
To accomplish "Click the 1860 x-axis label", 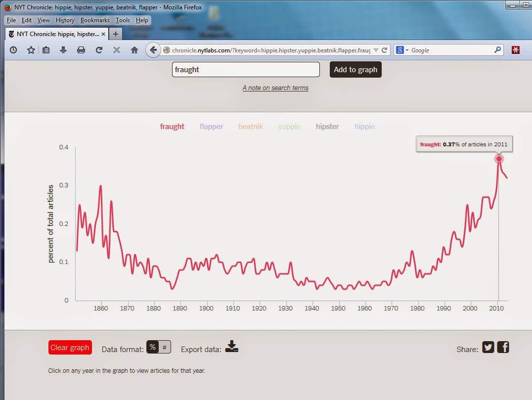I will click(101, 309).
